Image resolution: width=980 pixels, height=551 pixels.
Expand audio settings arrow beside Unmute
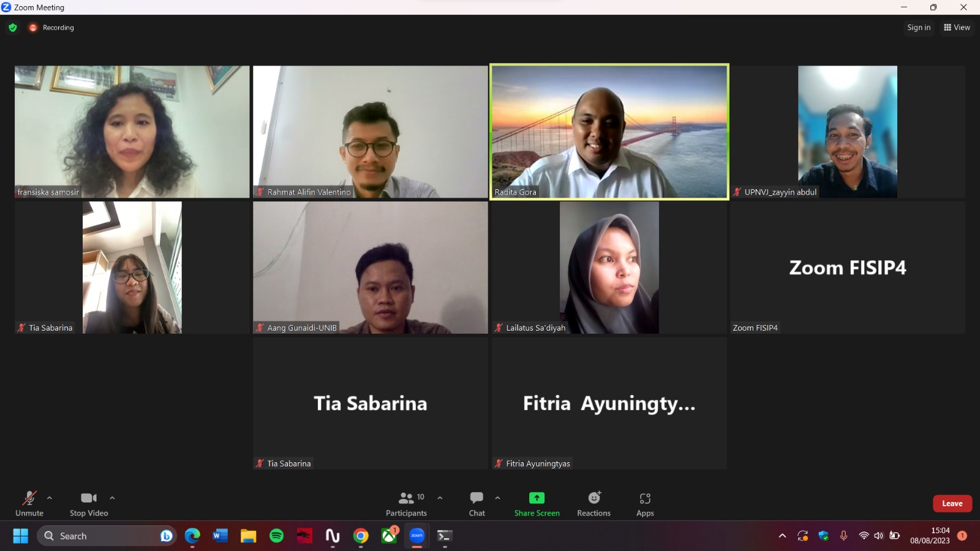point(50,498)
